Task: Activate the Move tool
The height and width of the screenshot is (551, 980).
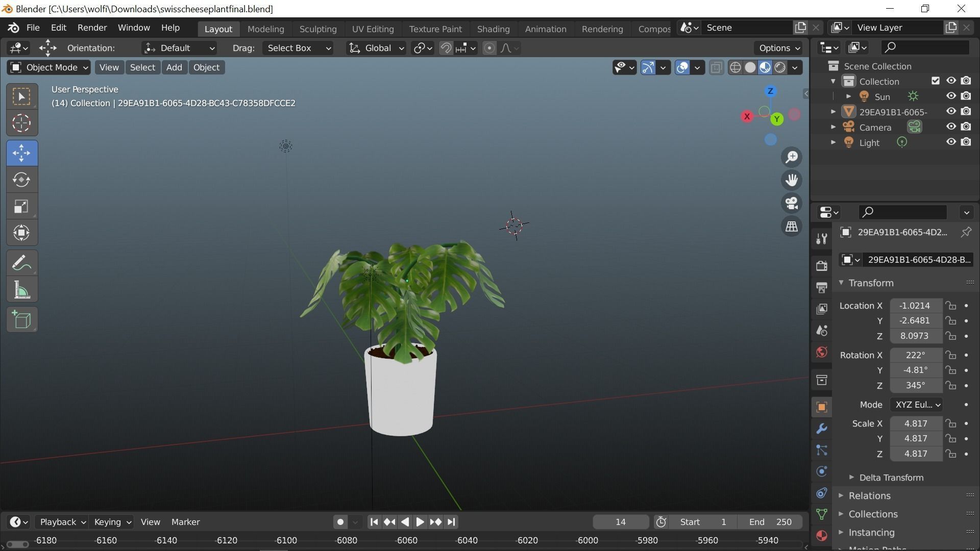Action: coord(21,153)
